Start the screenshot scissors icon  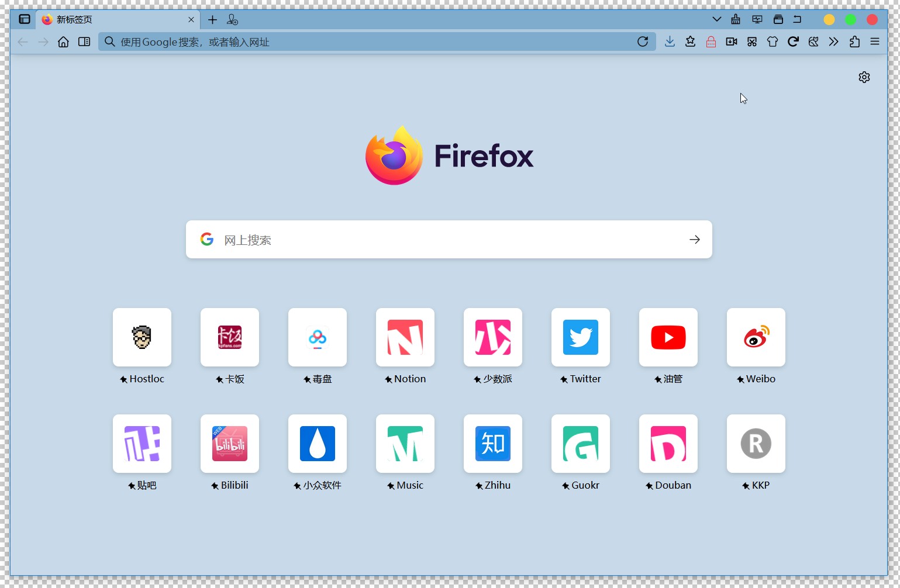coord(752,41)
